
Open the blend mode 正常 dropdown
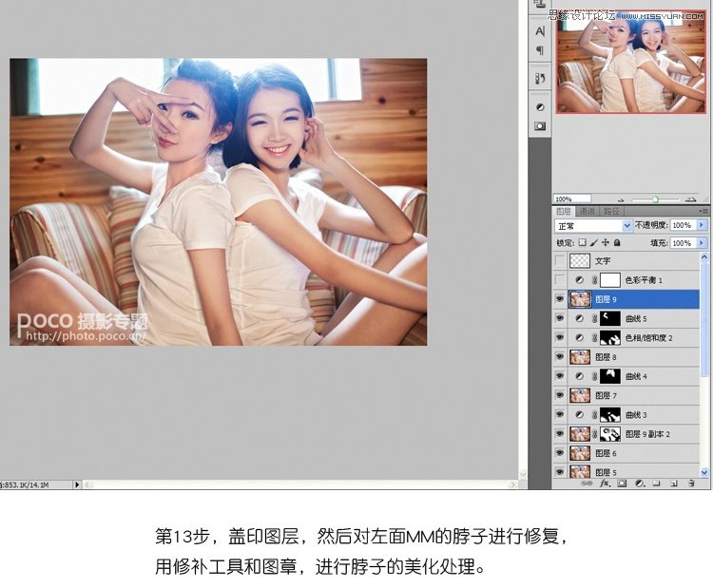[593, 225]
